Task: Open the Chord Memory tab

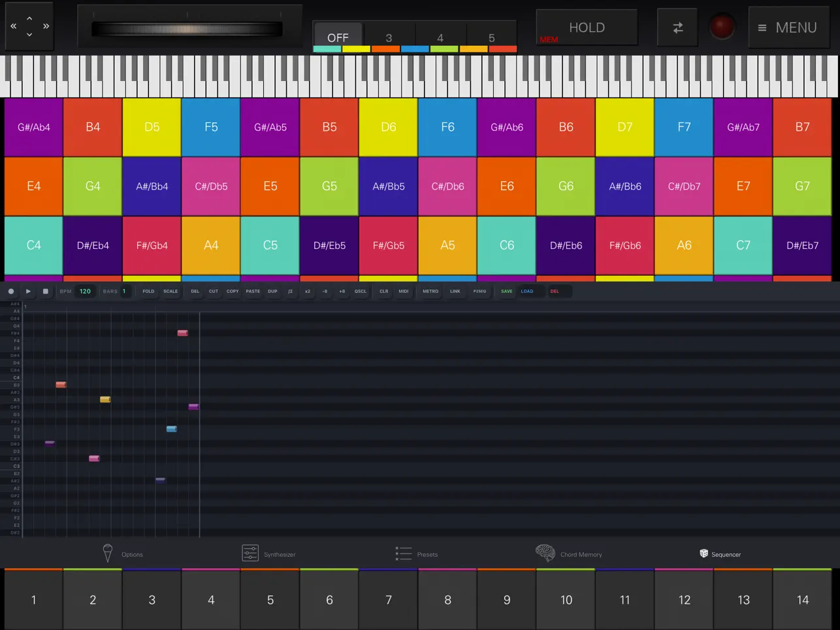Action: pyautogui.click(x=569, y=554)
